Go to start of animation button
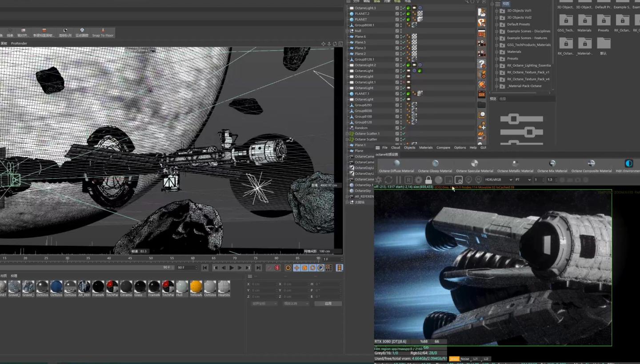This screenshot has width=640, height=364. coord(205,268)
